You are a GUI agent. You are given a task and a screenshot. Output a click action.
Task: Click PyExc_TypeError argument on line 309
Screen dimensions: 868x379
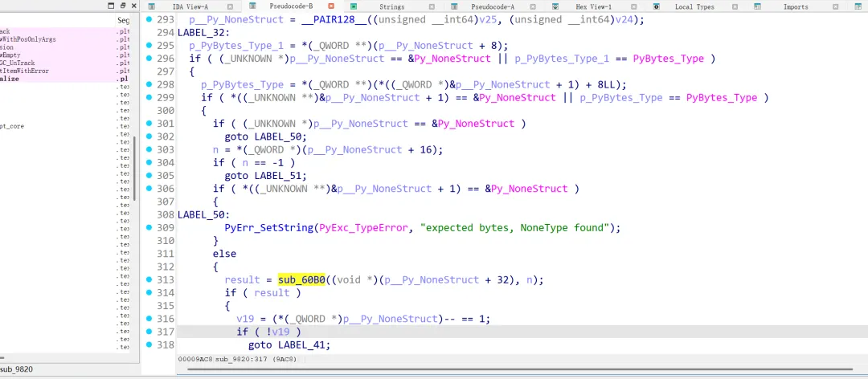[366, 228]
